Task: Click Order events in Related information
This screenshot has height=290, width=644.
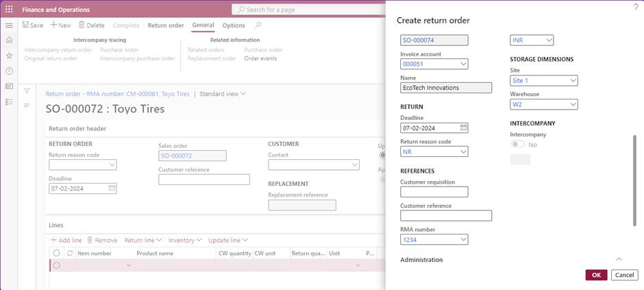Action: 260,58
